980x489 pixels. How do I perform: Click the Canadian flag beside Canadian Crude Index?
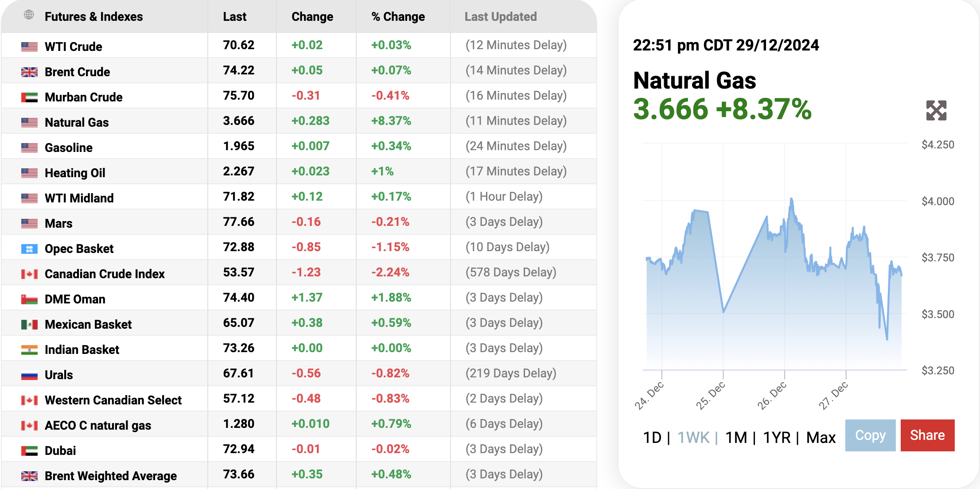[29, 274]
